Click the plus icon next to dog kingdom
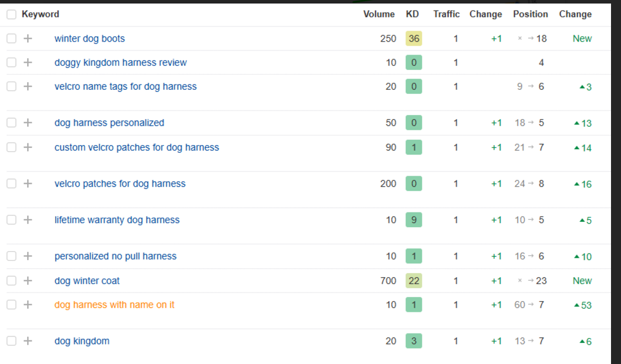This screenshot has width=621, height=364. tap(28, 341)
